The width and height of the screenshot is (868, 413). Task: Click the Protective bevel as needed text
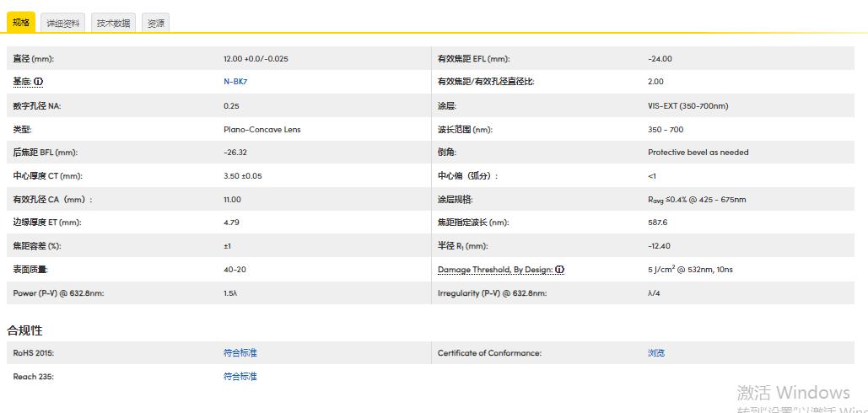click(698, 153)
